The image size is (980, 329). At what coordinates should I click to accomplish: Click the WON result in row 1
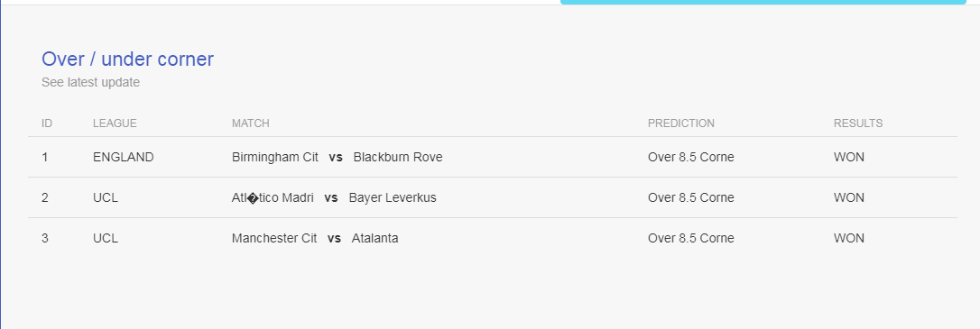[849, 158]
